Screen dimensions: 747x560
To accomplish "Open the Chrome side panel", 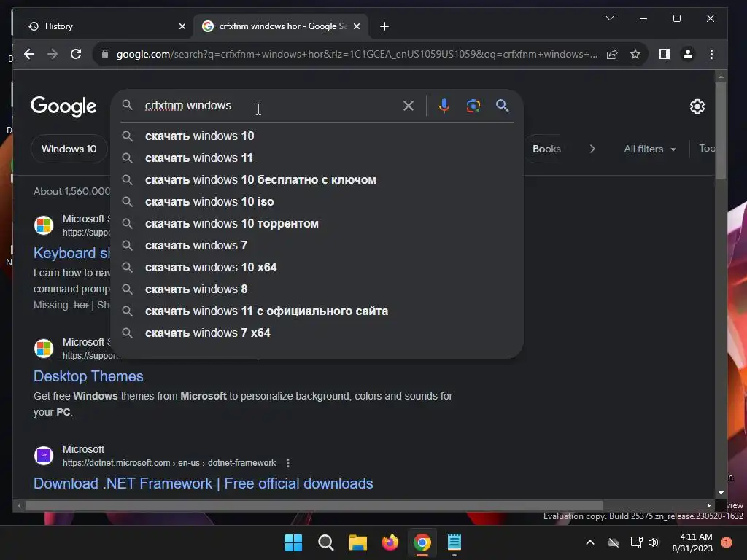I will 664,54.
